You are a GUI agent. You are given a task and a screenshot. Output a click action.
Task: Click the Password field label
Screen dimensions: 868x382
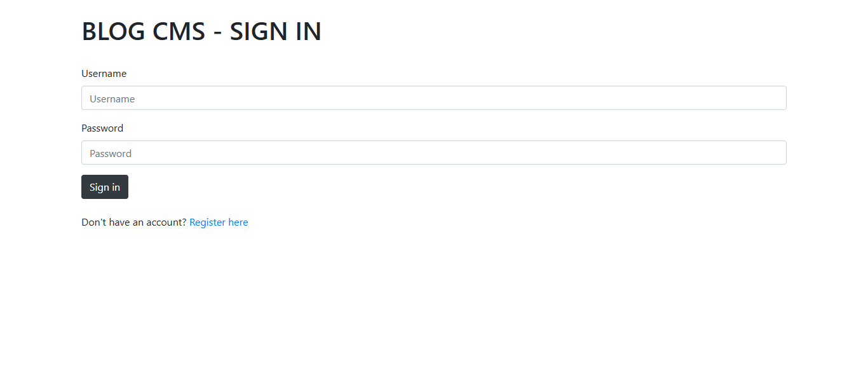click(102, 128)
